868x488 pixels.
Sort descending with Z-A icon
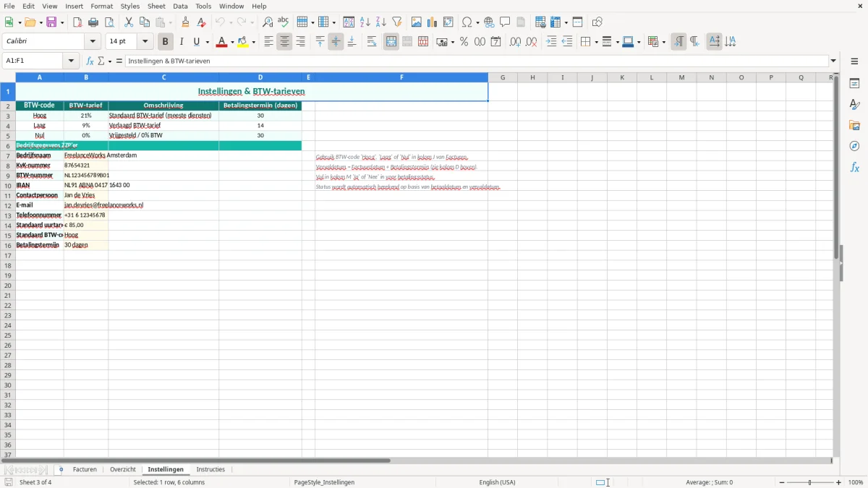pyautogui.click(x=380, y=22)
